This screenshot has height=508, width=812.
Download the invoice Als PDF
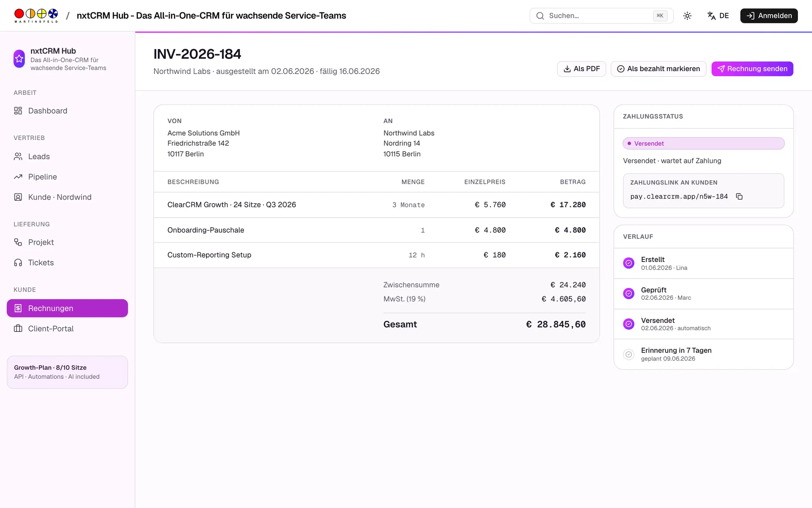[x=582, y=69]
